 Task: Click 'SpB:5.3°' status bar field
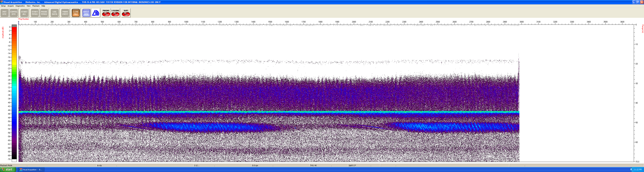click(352, 165)
